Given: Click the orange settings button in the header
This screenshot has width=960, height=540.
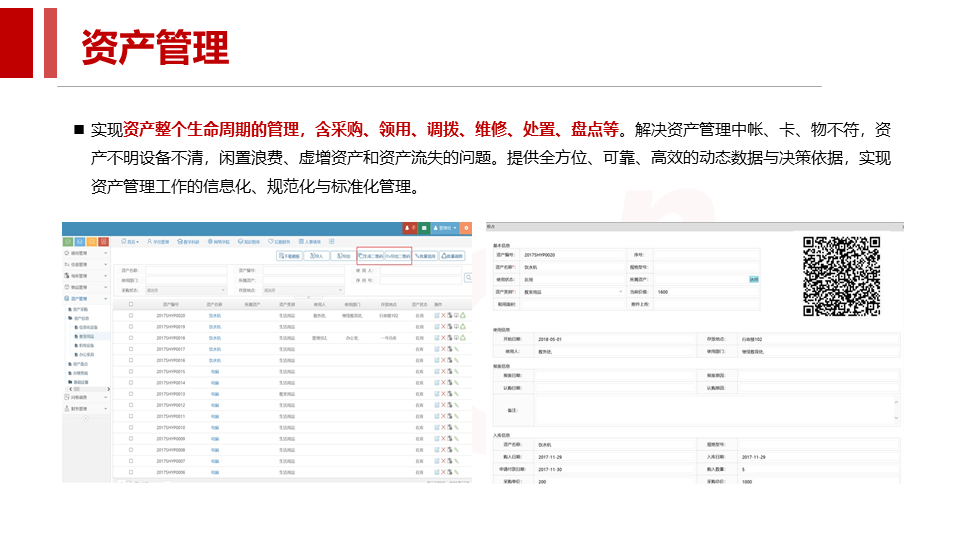Looking at the screenshot, I should 466,228.
